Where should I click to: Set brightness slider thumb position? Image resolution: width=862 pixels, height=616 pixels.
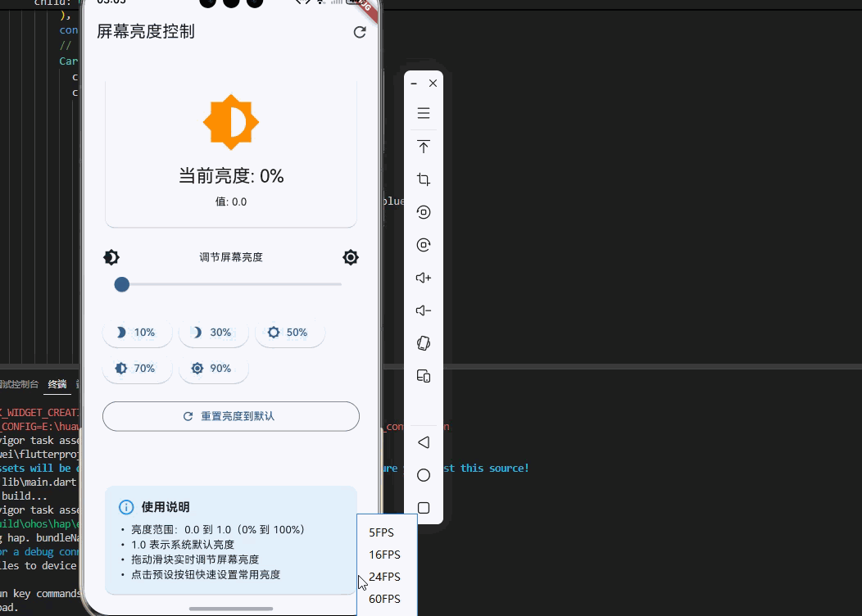point(122,284)
